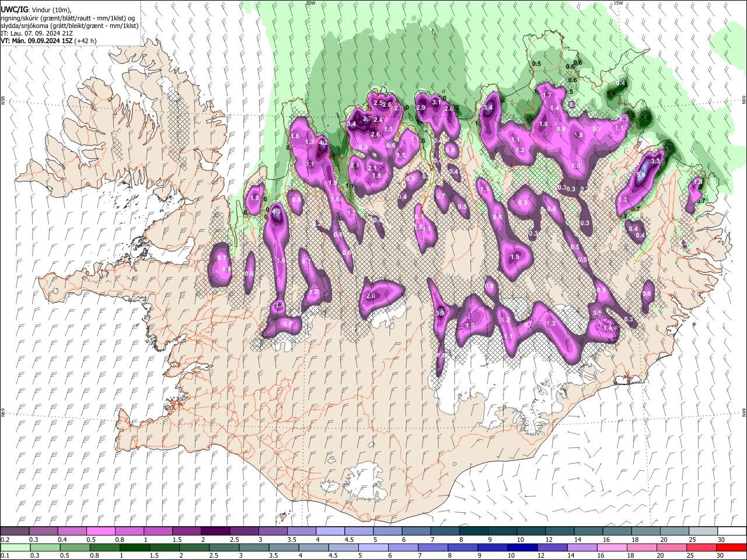Click the 0.2 swatch in the upper snow legend
The height and width of the screenshot is (560, 747).
tap(15, 531)
